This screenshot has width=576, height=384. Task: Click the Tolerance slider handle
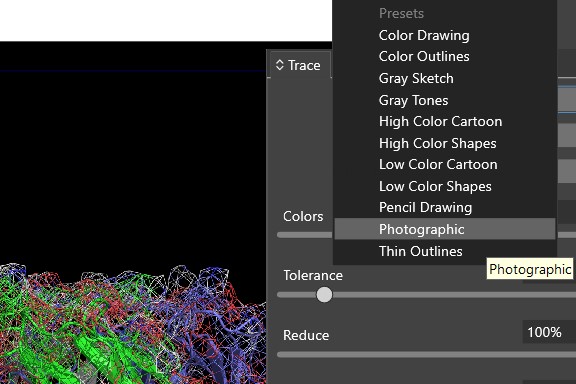[324, 295]
